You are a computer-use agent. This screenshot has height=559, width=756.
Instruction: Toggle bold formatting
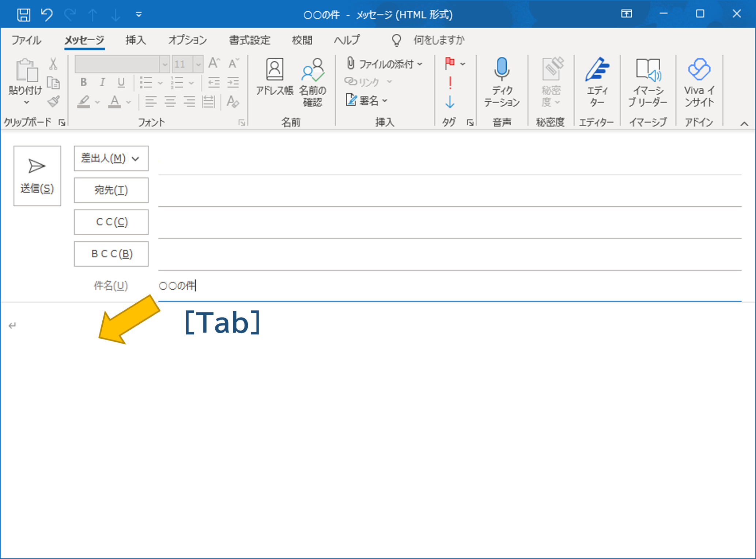click(84, 82)
